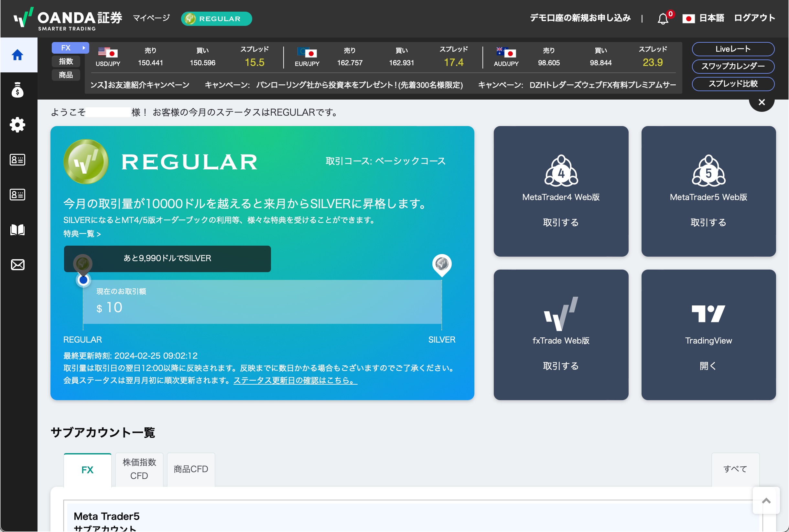Click the パンローリング社 campaign ticker
The image size is (789, 532).
pos(334,85)
